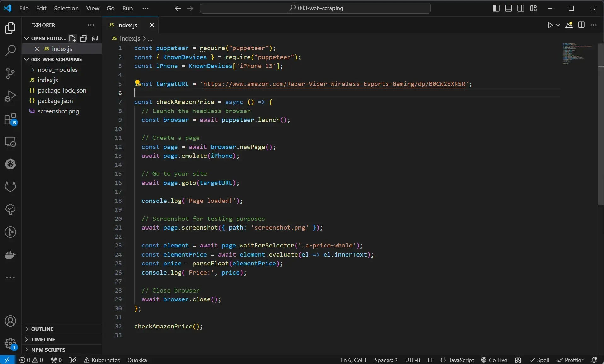Open the Docker extension view
Viewport: 604px width, 364px height.
pyautogui.click(x=10, y=255)
